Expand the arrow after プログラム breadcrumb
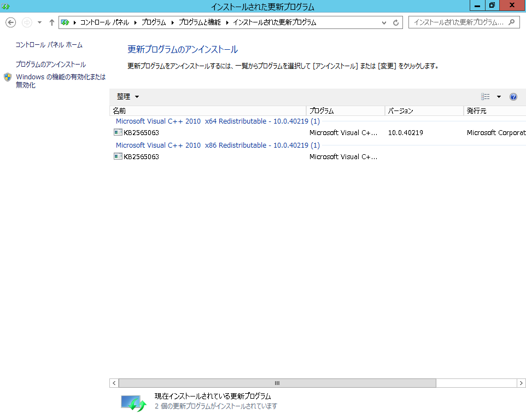The width and height of the screenshot is (526, 420). click(172, 22)
